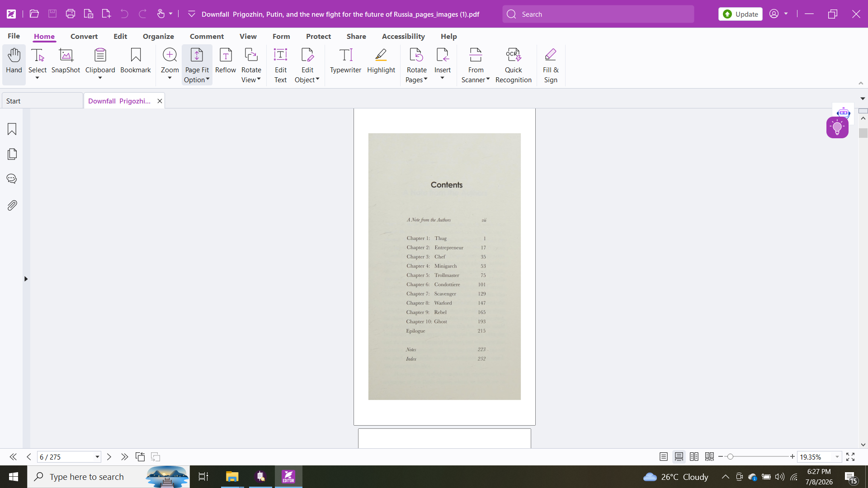This screenshot has width=868, height=488.
Task: Click the Update button
Action: click(x=741, y=14)
